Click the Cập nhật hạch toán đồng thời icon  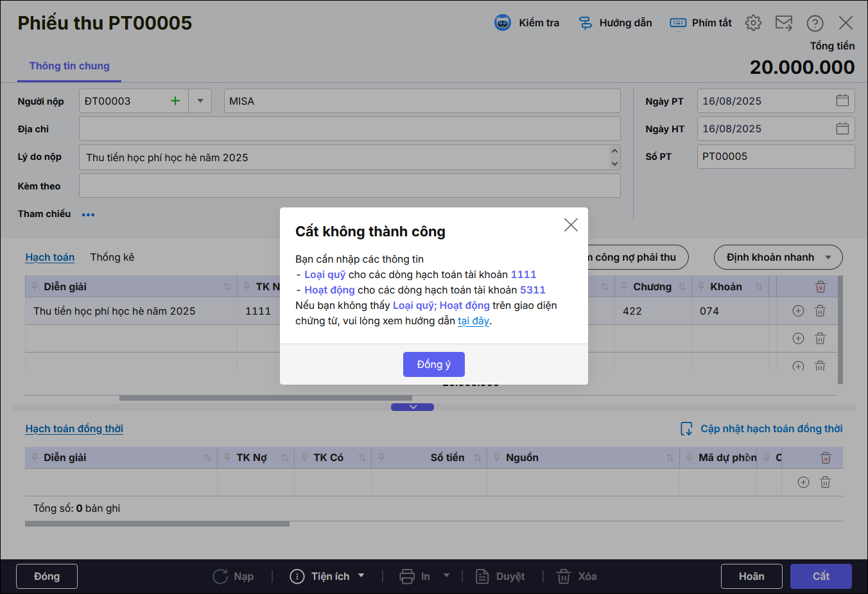pos(686,429)
